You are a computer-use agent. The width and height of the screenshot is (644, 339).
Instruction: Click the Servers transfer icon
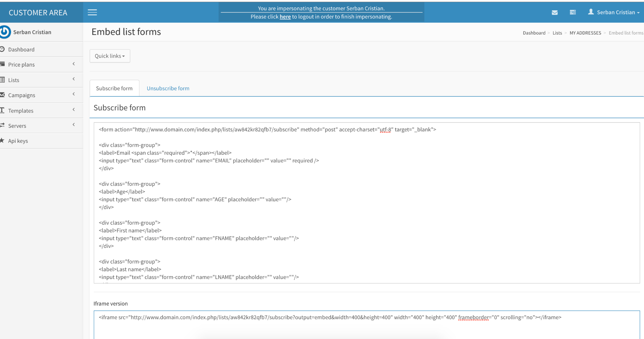2,125
